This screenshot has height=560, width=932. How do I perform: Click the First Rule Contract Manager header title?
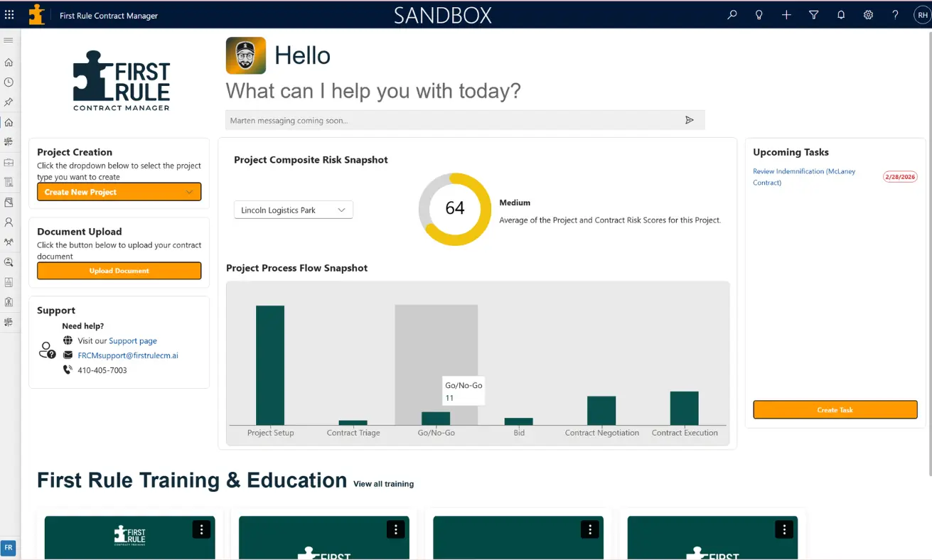point(109,16)
